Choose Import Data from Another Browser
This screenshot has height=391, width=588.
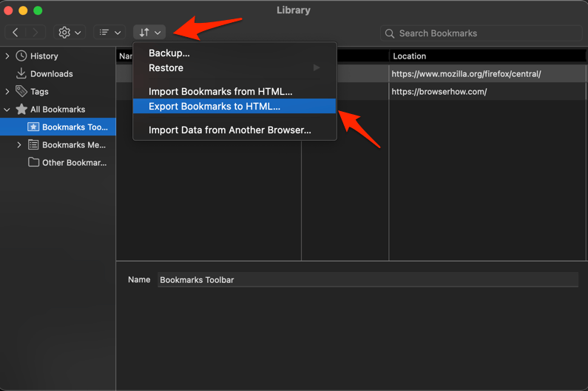click(229, 130)
